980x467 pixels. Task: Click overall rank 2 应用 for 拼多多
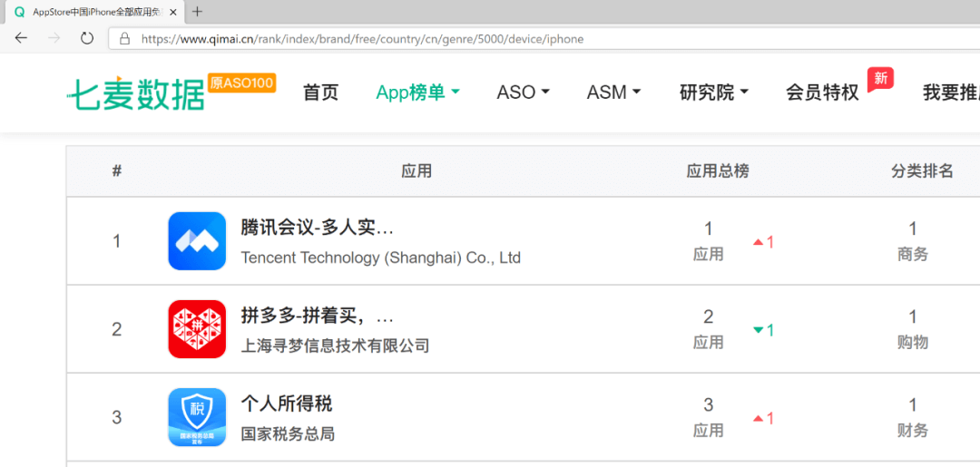708,329
